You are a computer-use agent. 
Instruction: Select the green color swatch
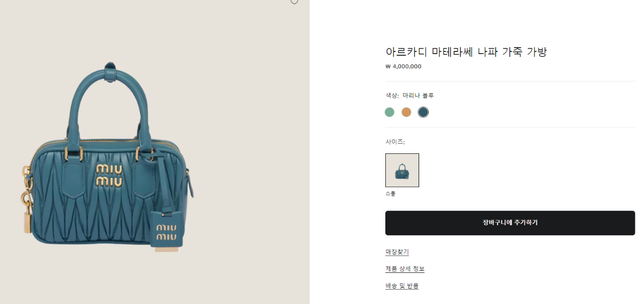390,112
